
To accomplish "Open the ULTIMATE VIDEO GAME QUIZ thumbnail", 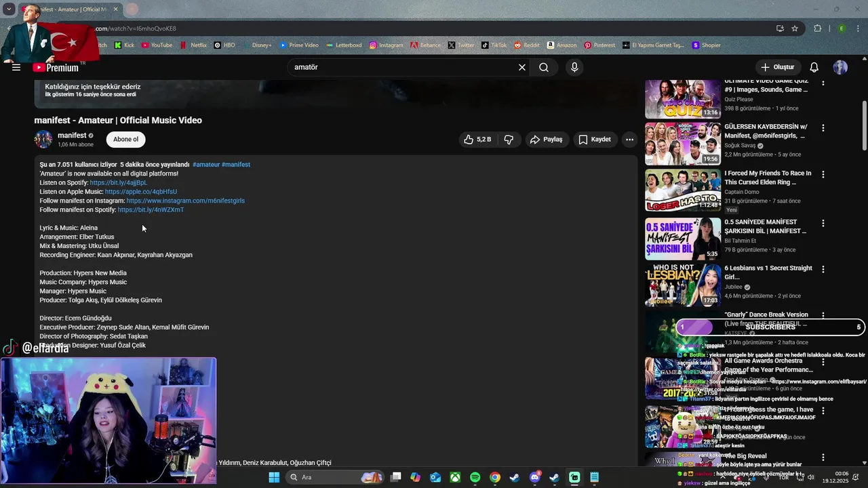I will tap(683, 98).
